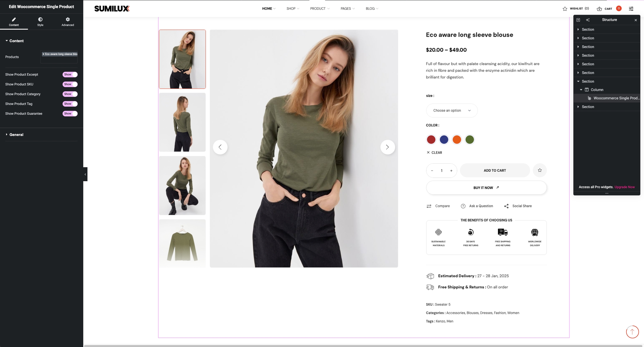Click the scroll-to-top arrow button

[632, 332]
